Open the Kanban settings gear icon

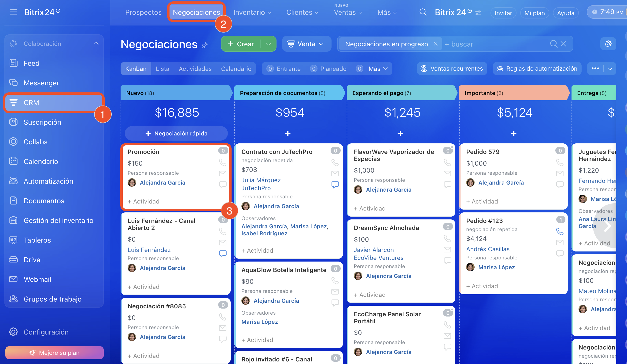[x=608, y=44]
